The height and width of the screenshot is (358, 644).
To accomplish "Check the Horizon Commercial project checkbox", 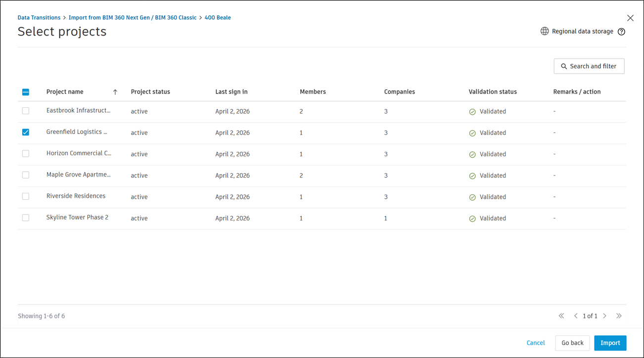I will point(26,153).
